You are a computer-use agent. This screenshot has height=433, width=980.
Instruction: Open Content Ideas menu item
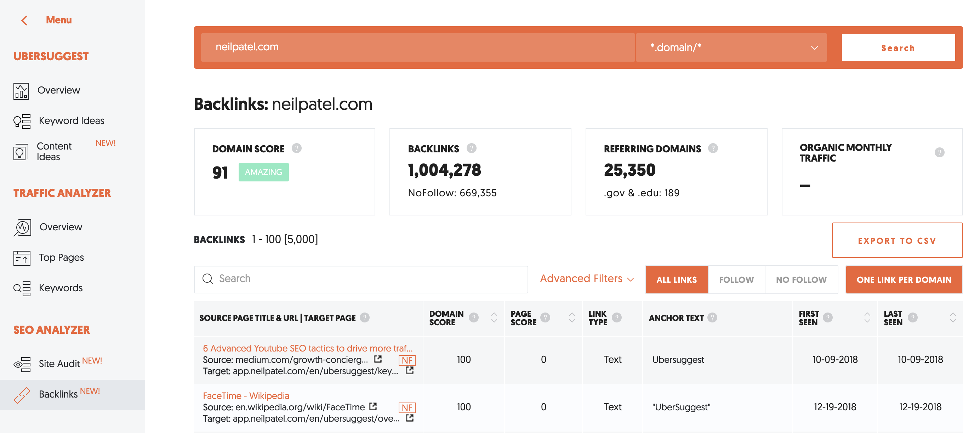tap(54, 152)
